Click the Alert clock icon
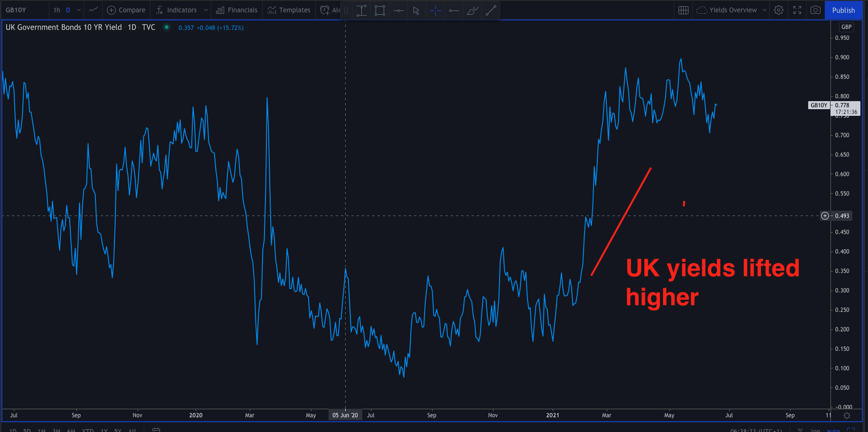This screenshot has width=868, height=432. click(x=325, y=10)
